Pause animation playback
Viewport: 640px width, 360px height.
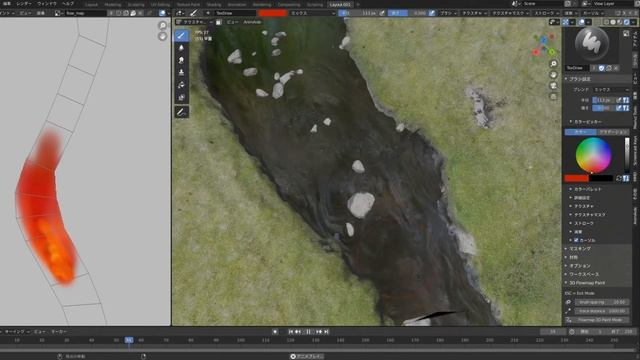click(x=309, y=332)
